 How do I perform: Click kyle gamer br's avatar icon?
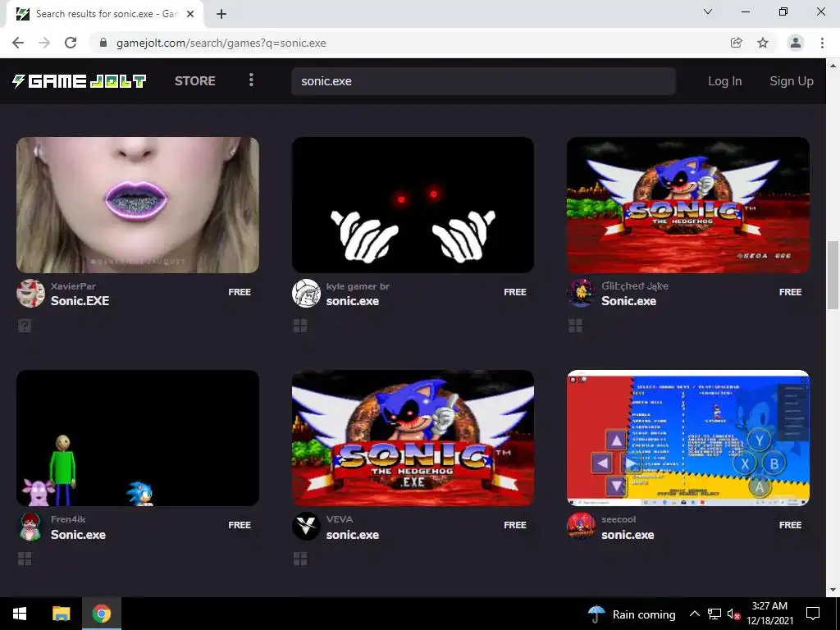coord(306,293)
